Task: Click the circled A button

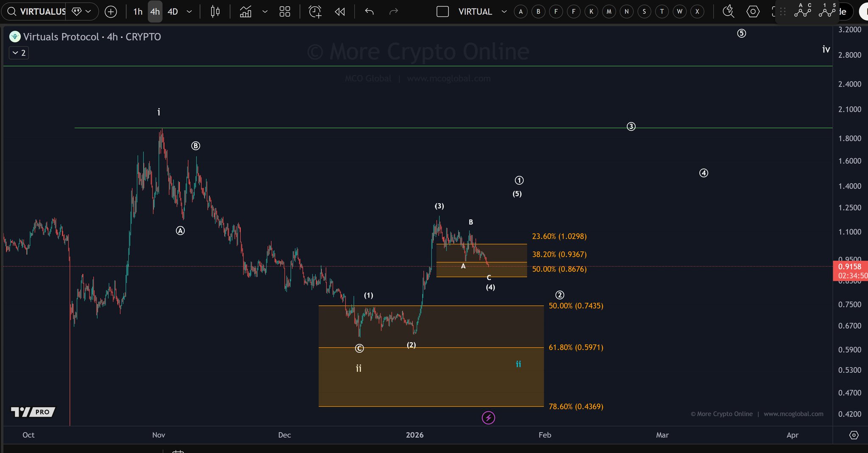Action: [521, 11]
